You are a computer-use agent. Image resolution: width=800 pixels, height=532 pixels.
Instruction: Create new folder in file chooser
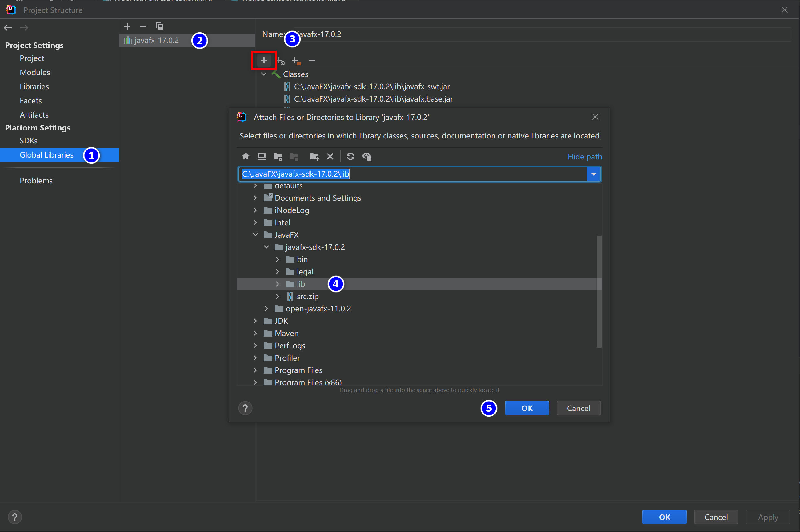tap(314, 156)
